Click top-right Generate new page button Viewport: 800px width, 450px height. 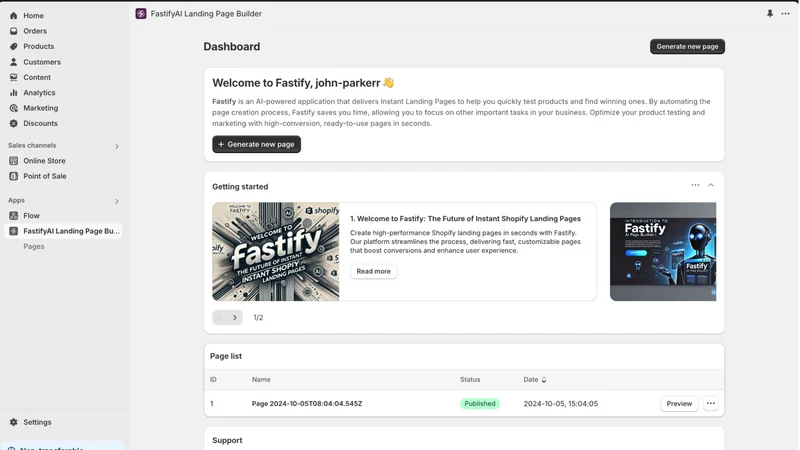pyautogui.click(x=687, y=46)
